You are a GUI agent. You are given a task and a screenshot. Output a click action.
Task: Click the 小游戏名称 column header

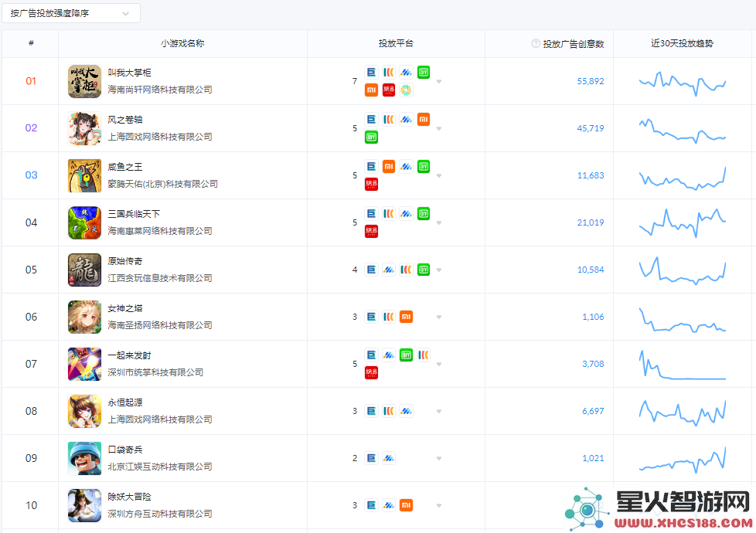point(182,43)
